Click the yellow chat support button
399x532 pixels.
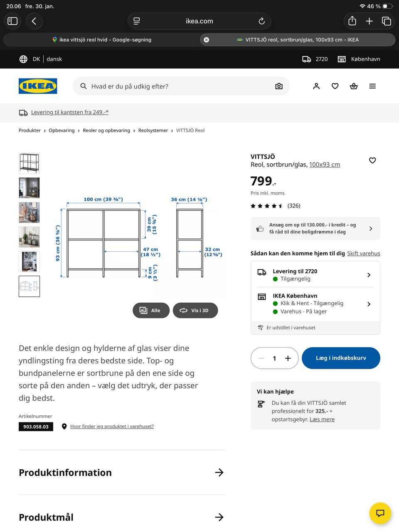point(380,513)
